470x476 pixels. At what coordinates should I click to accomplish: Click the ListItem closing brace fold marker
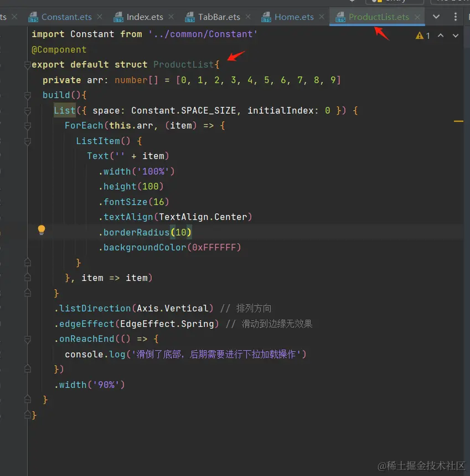point(27,262)
